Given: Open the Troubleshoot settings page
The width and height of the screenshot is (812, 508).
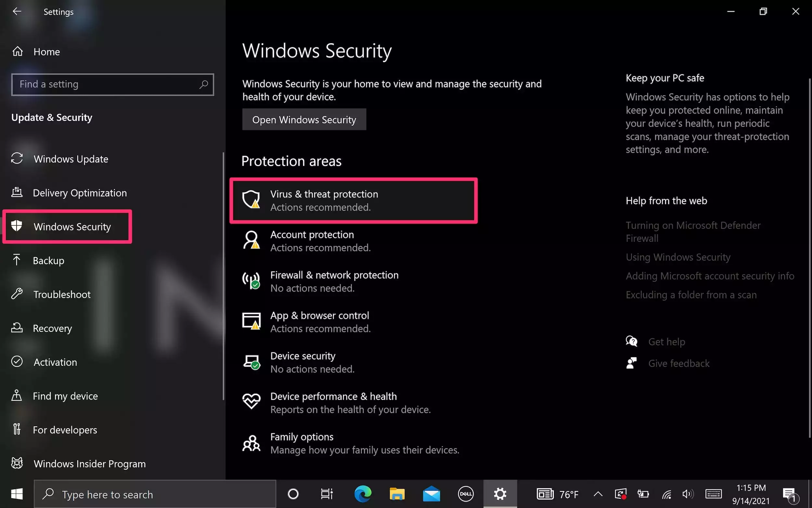Looking at the screenshot, I should (x=62, y=294).
